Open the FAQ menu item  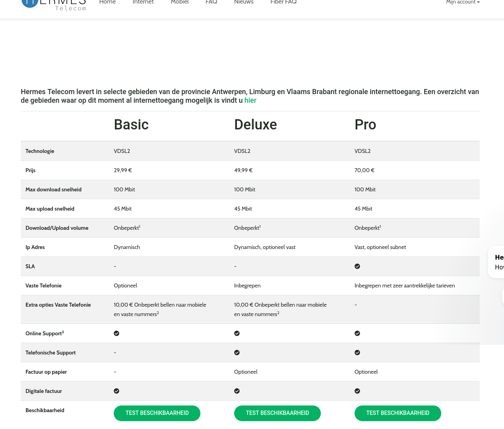click(x=211, y=2)
